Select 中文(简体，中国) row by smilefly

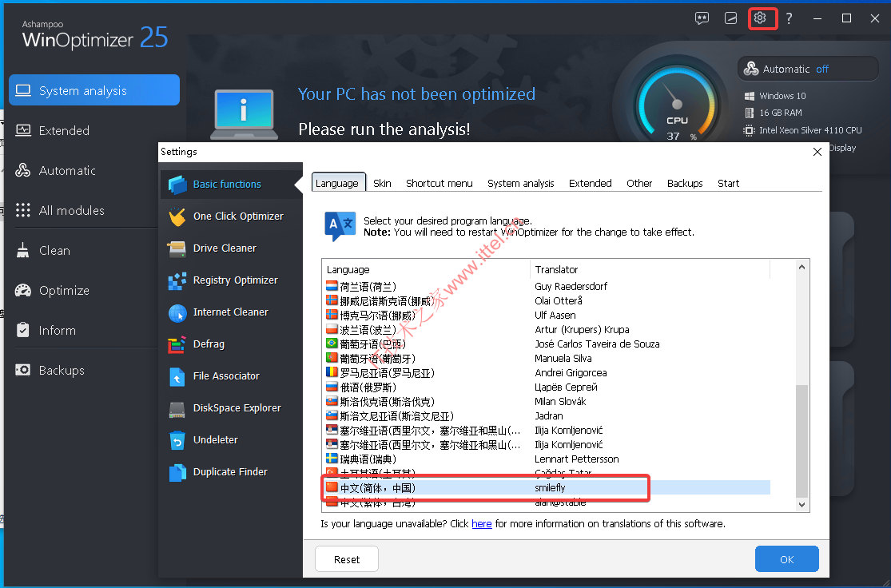(x=547, y=487)
